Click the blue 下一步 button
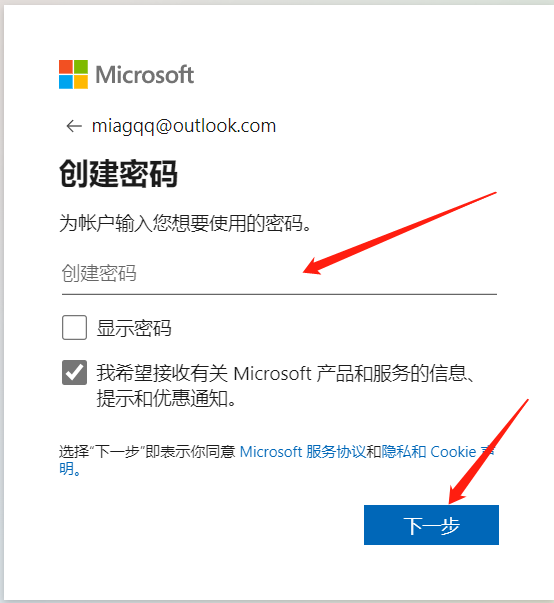This screenshot has height=603, width=554. pyautogui.click(x=431, y=525)
